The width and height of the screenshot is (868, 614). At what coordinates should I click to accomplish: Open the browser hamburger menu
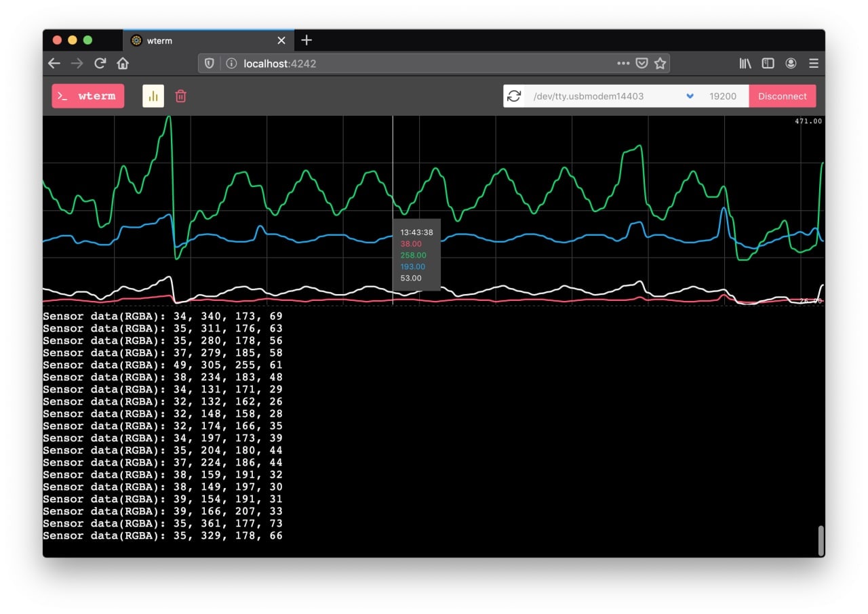(x=814, y=63)
